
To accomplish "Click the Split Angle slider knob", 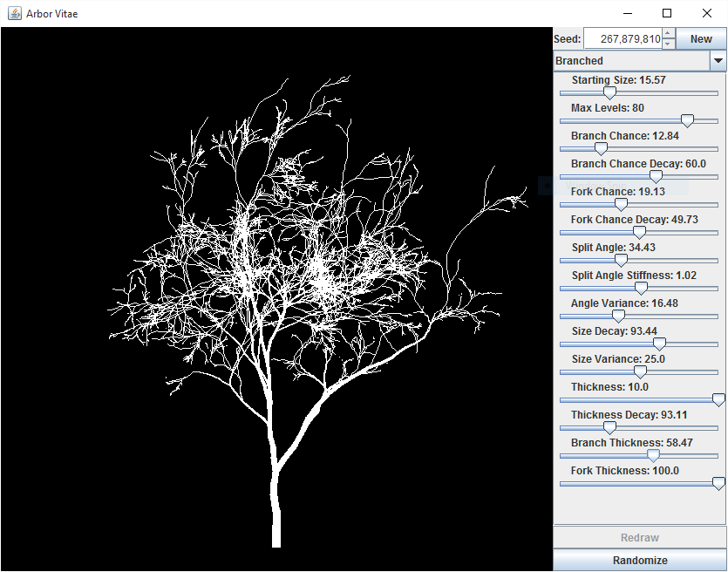I will [621, 260].
